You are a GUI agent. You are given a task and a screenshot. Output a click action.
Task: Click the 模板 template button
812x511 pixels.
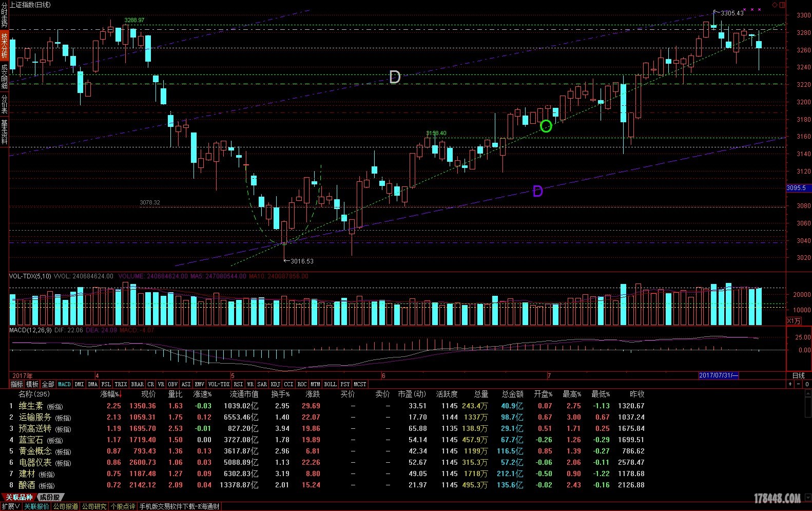[32, 384]
